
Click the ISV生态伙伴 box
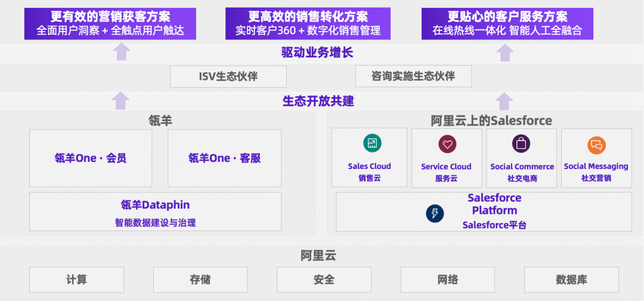click(x=228, y=76)
